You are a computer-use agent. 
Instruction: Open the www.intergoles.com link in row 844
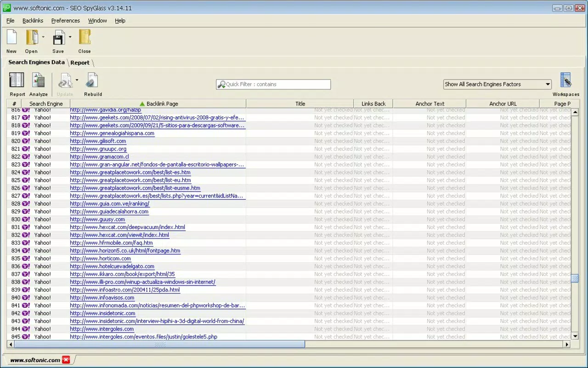[x=102, y=328]
